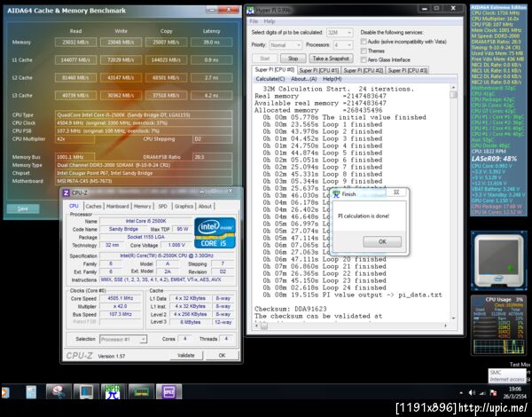Switch to the Memory tab in CPU-Z

click(142, 206)
